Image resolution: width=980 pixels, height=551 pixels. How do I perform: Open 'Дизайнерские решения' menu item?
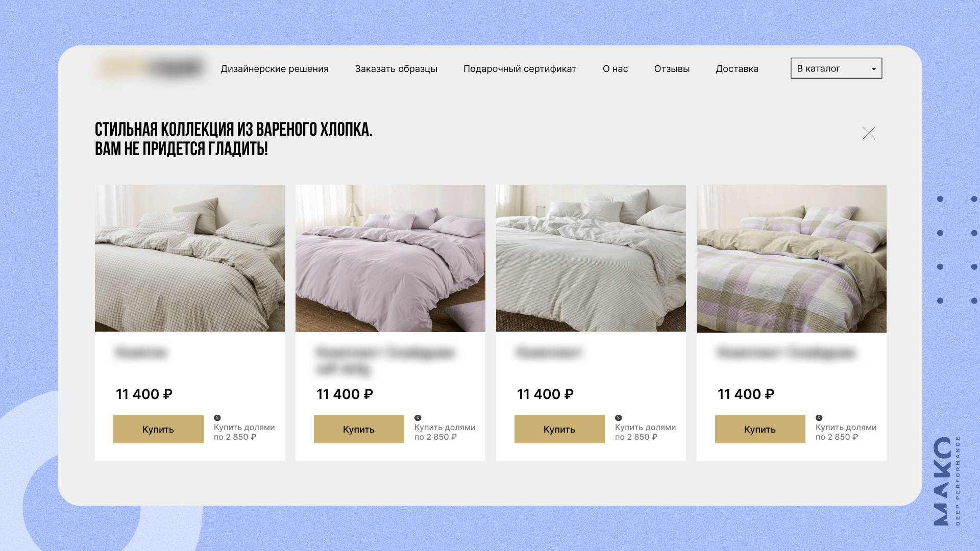coord(275,69)
